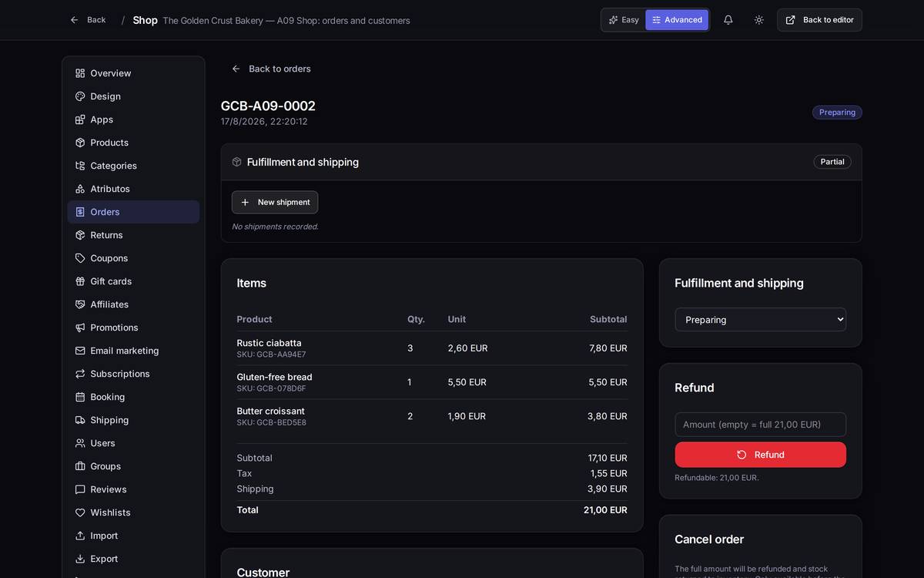Screen dimensions: 924x578
Task: Click the Promotions megaphone icon
Action: pyautogui.click(x=80, y=328)
